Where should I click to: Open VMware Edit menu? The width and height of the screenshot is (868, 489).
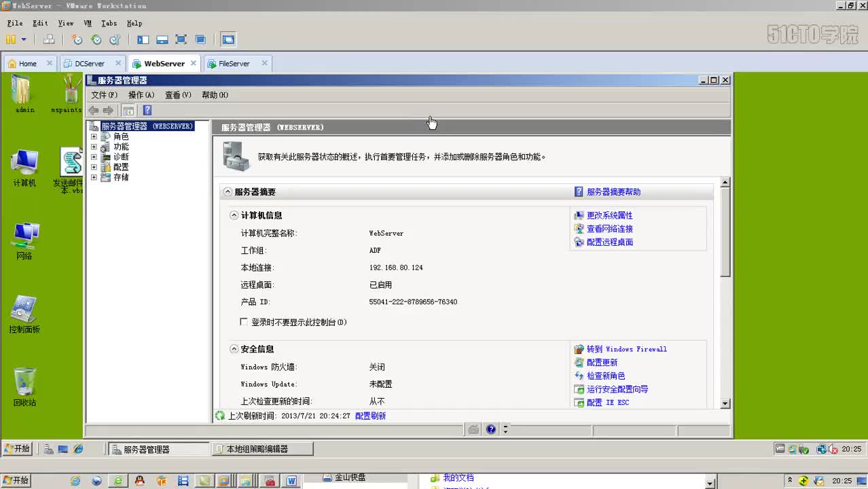pyautogui.click(x=40, y=23)
